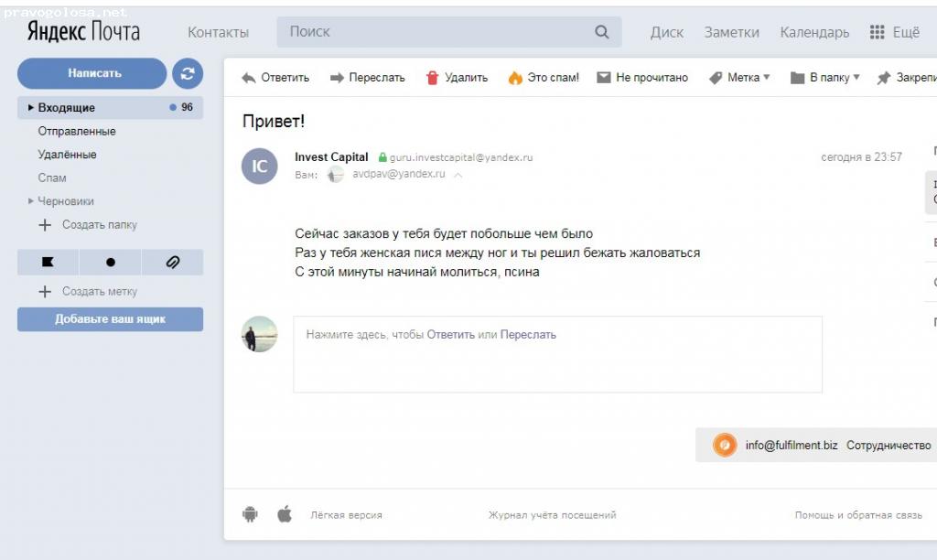Open the Спам folder
Screen dimensions: 937x560
point(52,178)
